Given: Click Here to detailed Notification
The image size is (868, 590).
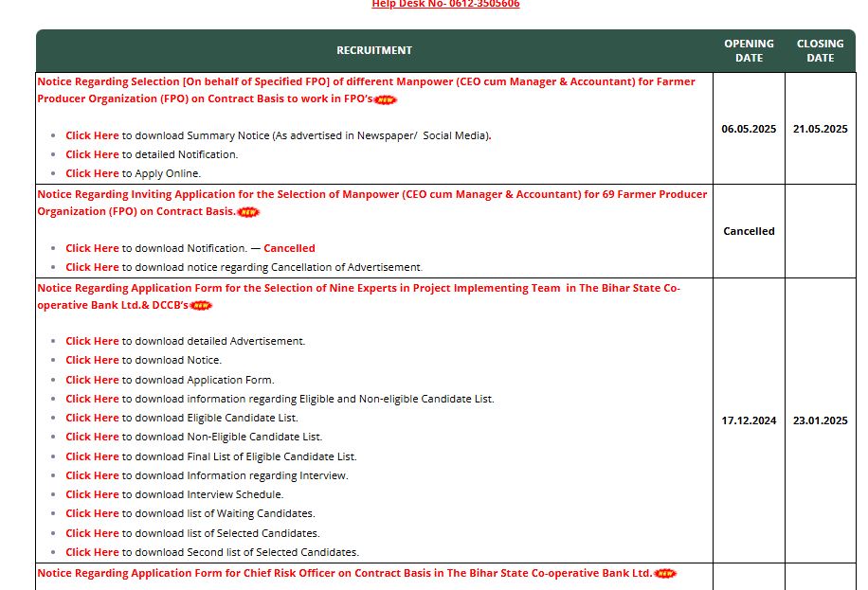Looking at the screenshot, I should click(92, 154).
